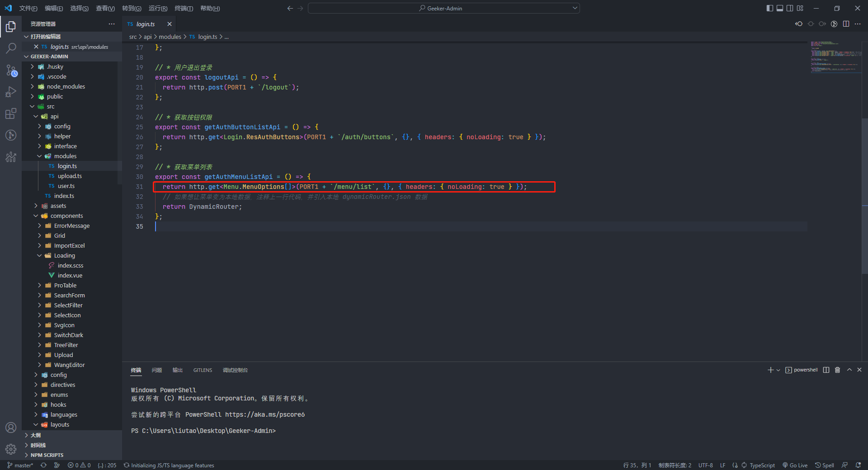Open Spell checker from status bar
The height and width of the screenshot is (470, 868).
pos(824,465)
